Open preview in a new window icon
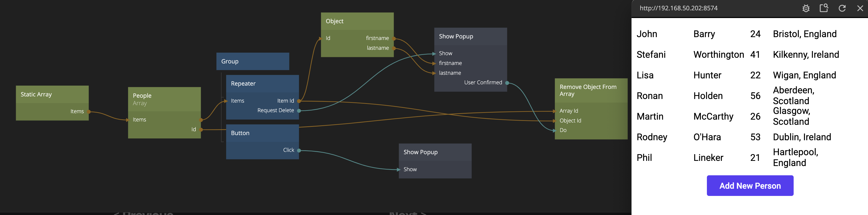The image size is (868, 215). [824, 8]
